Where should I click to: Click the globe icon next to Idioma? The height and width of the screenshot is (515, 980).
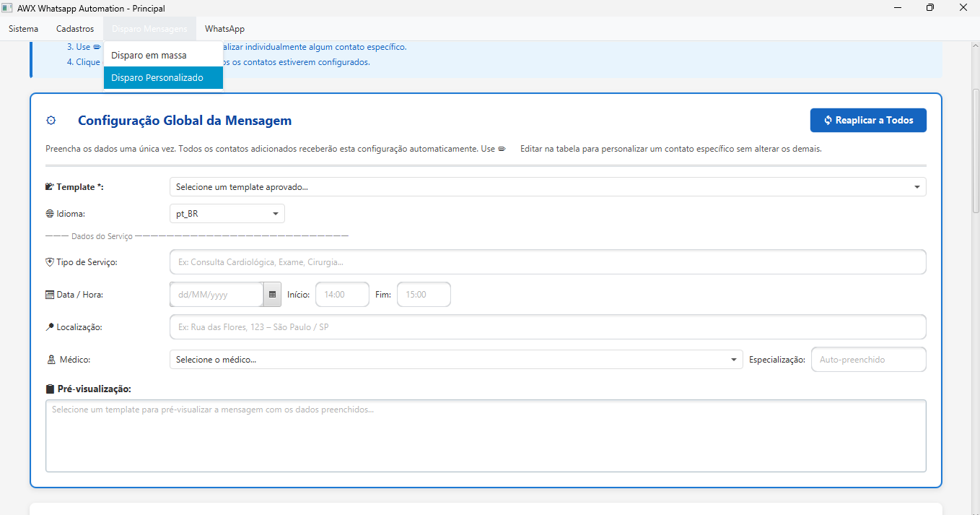click(x=49, y=213)
